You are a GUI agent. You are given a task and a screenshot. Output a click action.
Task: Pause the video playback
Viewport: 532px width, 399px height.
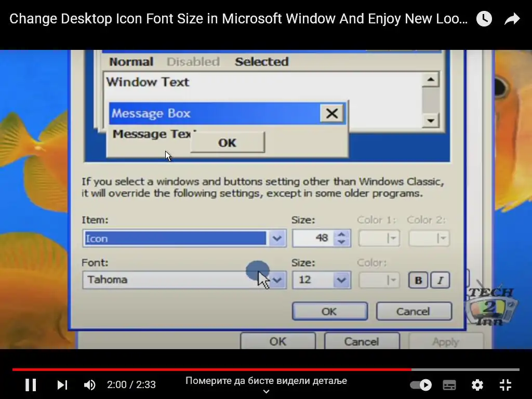click(x=31, y=385)
